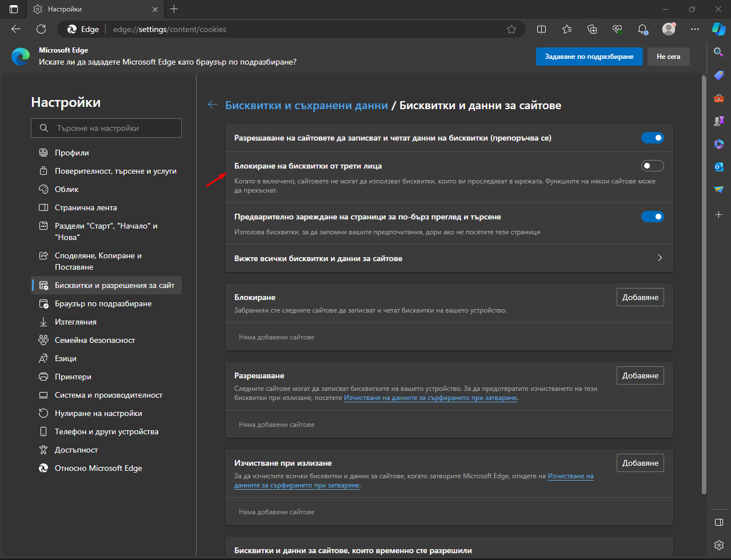Viewport: 731px width, 560px height.
Task: Click the address bar URL
Action: (170, 29)
